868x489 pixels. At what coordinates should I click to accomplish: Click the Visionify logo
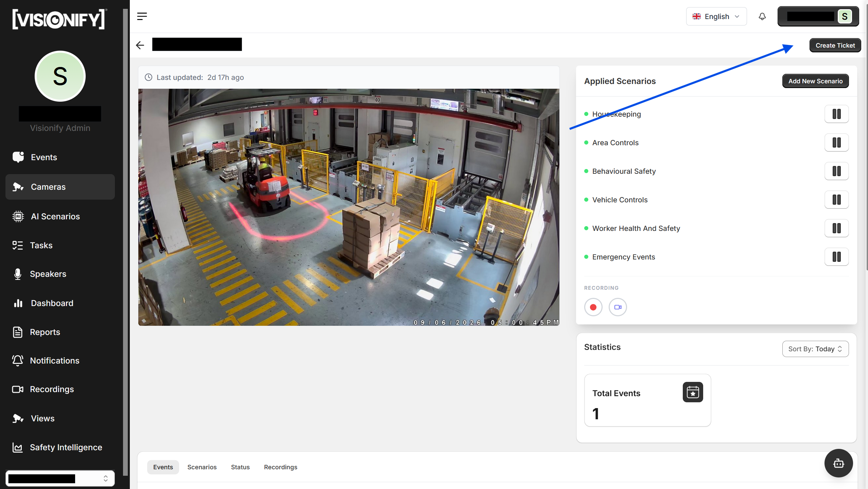pos(60,19)
